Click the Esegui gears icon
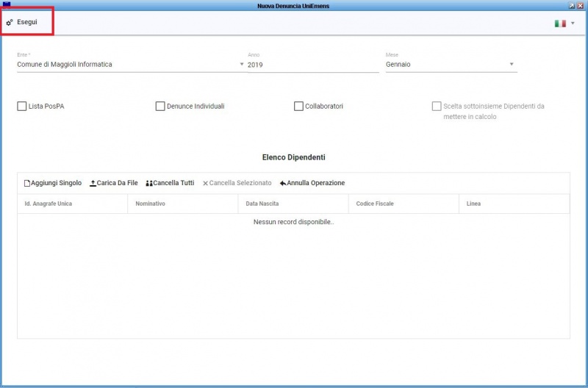Screen dimensions: 588x388 (10, 23)
